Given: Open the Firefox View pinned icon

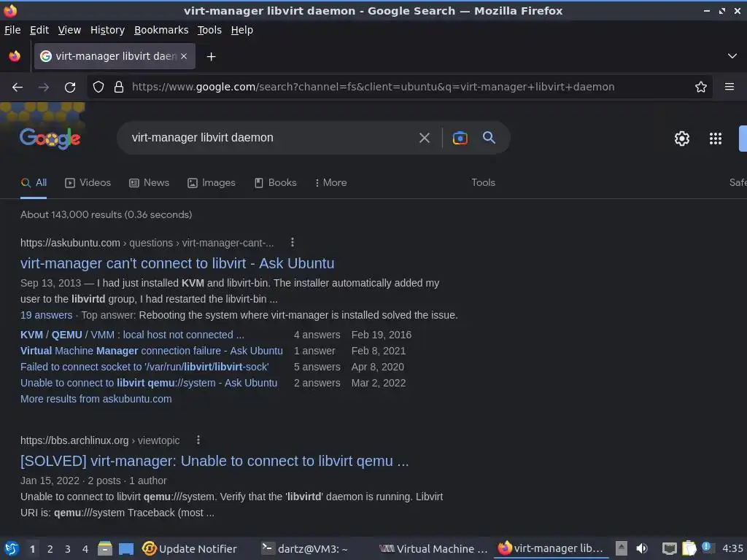Looking at the screenshot, I should [x=15, y=56].
